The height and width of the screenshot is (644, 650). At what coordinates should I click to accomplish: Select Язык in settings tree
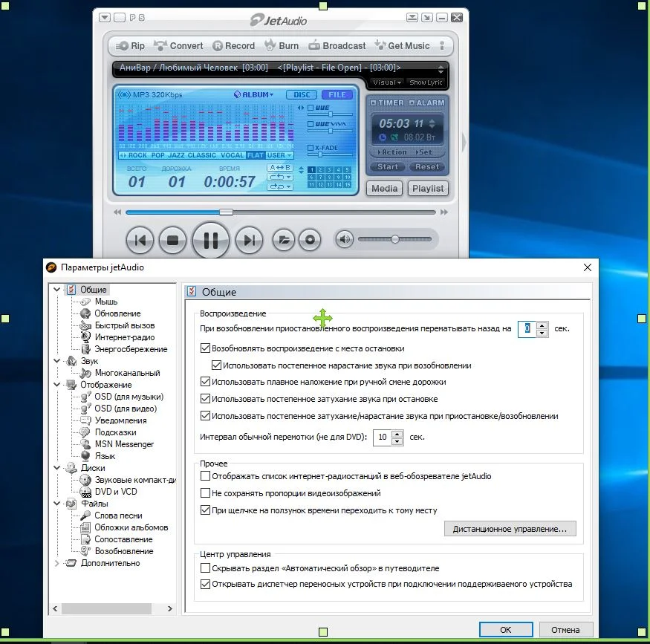pyautogui.click(x=105, y=456)
